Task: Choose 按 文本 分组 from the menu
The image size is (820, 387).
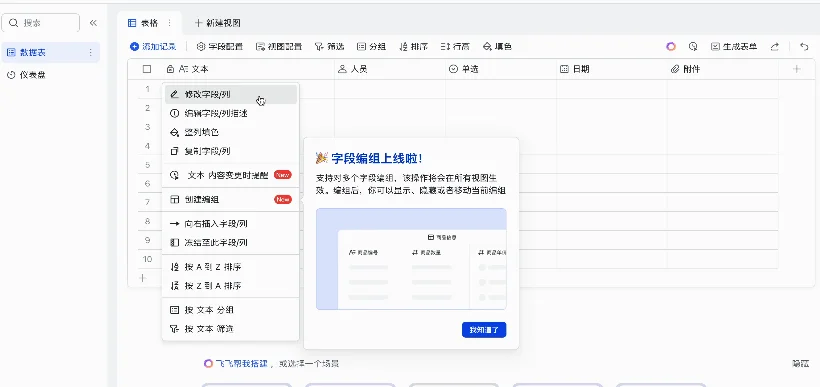Action: click(231, 310)
